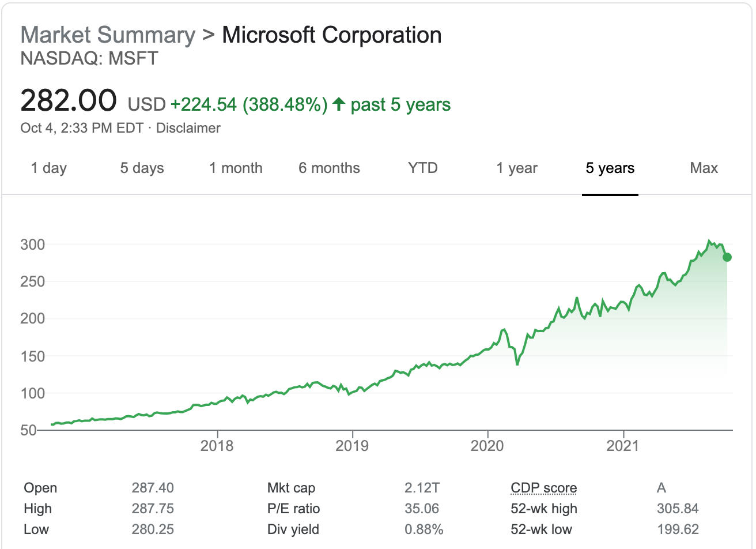
Task: Select the YTD range tab
Action: pyautogui.click(x=423, y=168)
